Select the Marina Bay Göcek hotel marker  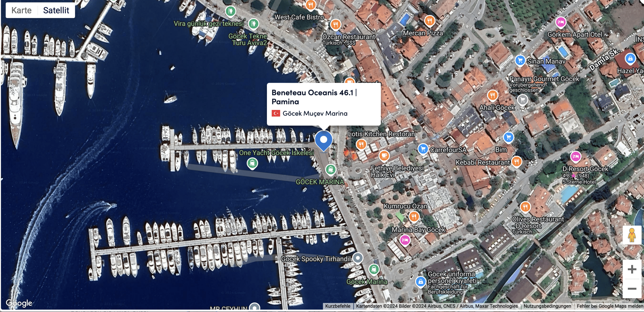pos(405,240)
